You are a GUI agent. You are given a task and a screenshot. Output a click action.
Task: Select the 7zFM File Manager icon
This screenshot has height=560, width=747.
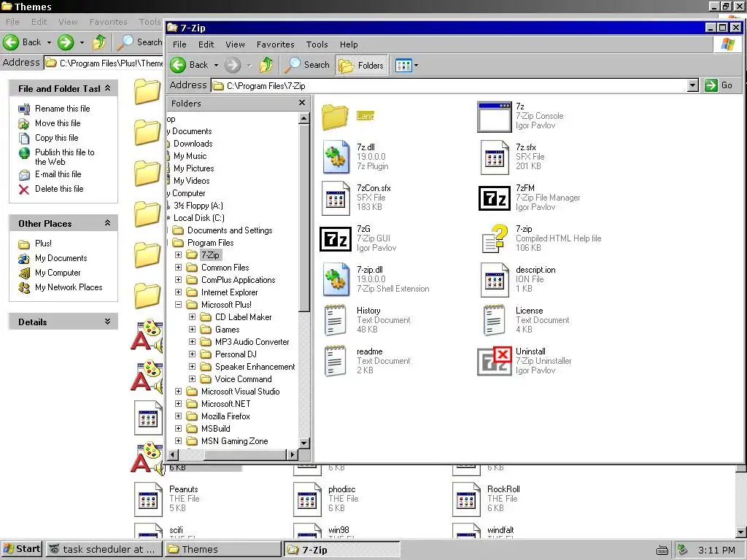point(495,198)
